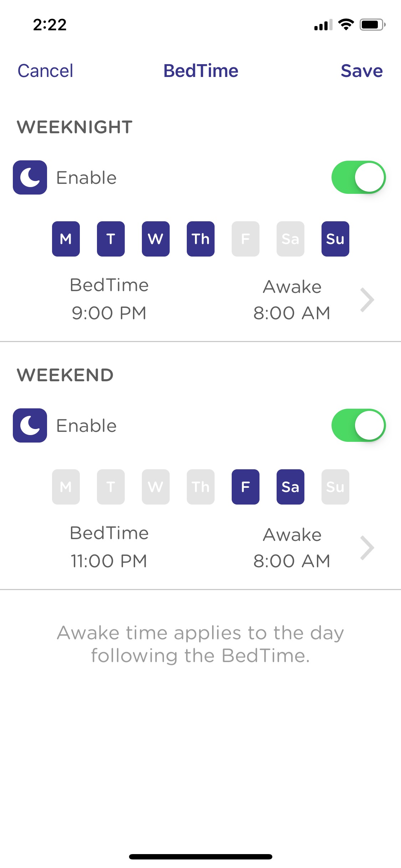Tap Weeknight Awake 8:00 AM time
The image size is (401, 868).
click(292, 312)
